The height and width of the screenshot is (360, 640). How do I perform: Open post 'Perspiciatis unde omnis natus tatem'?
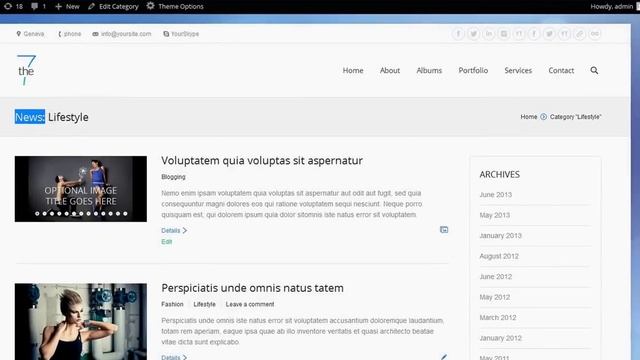[252, 288]
